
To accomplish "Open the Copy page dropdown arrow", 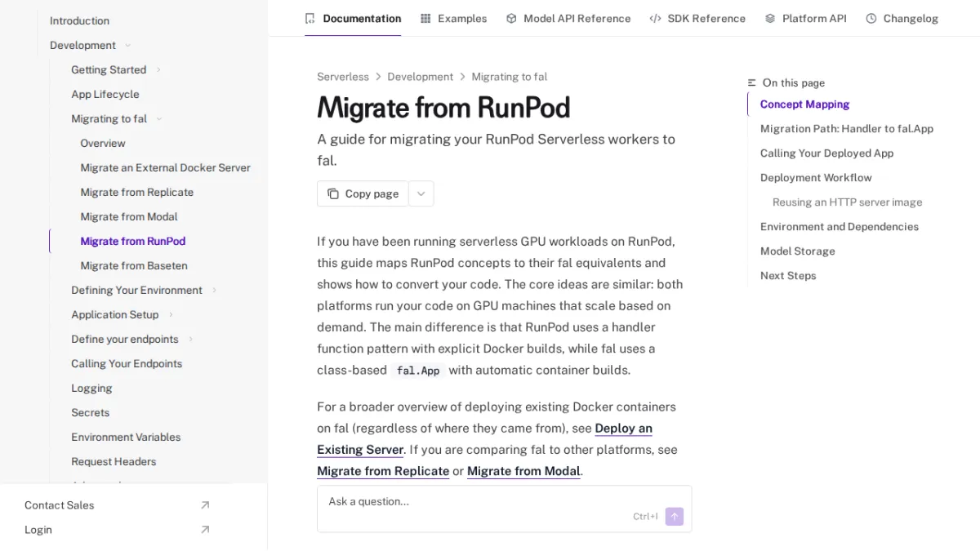I will click(x=421, y=193).
